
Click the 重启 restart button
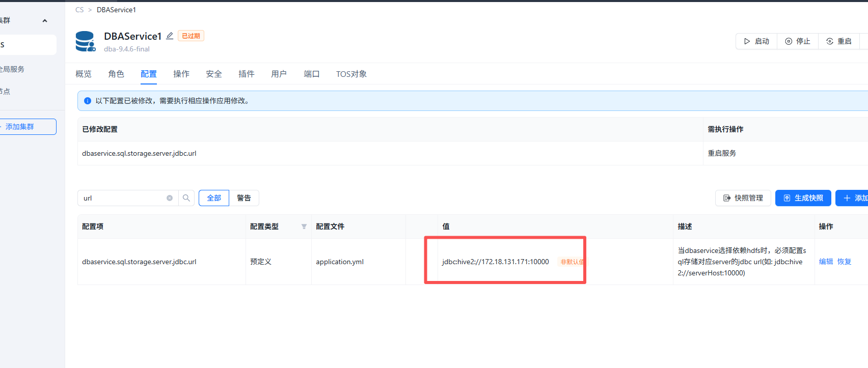(x=839, y=41)
